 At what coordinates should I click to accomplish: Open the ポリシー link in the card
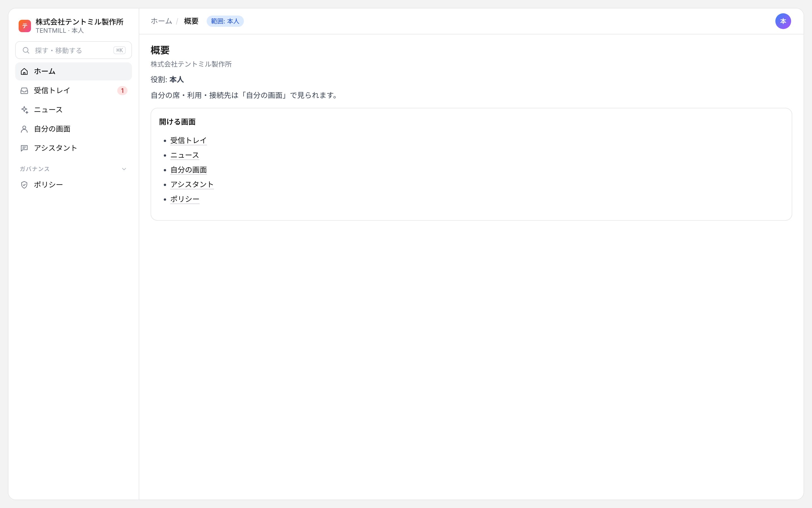click(x=185, y=199)
